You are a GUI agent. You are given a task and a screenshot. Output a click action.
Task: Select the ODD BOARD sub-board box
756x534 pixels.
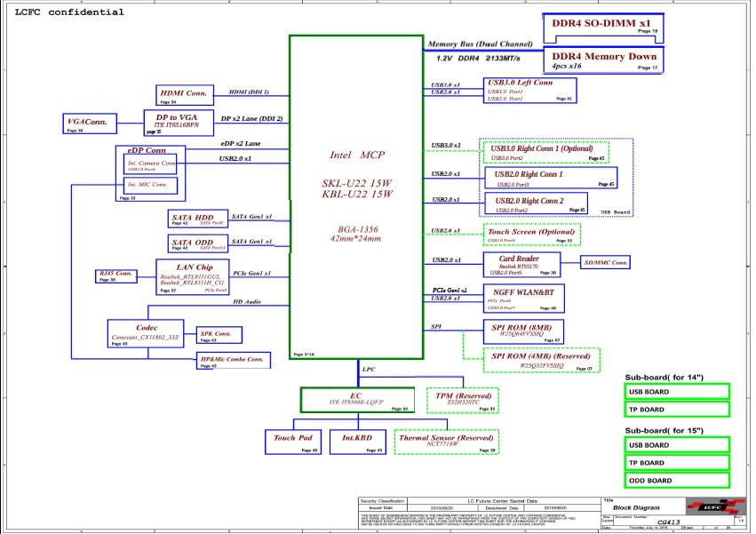coord(676,481)
